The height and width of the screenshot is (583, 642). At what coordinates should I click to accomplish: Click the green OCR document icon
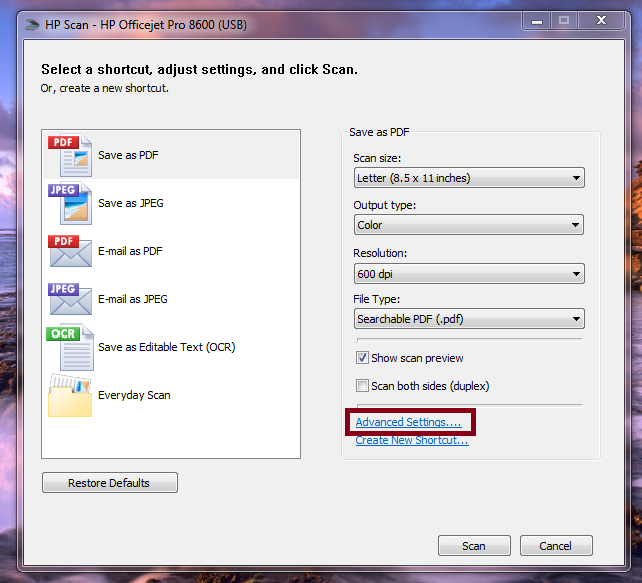pyautogui.click(x=70, y=347)
